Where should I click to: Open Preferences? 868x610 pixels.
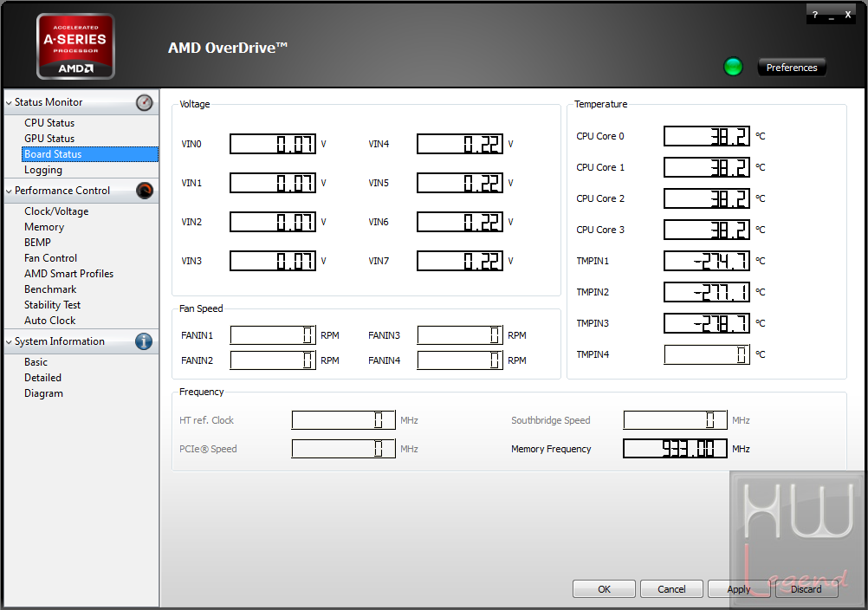(x=792, y=68)
